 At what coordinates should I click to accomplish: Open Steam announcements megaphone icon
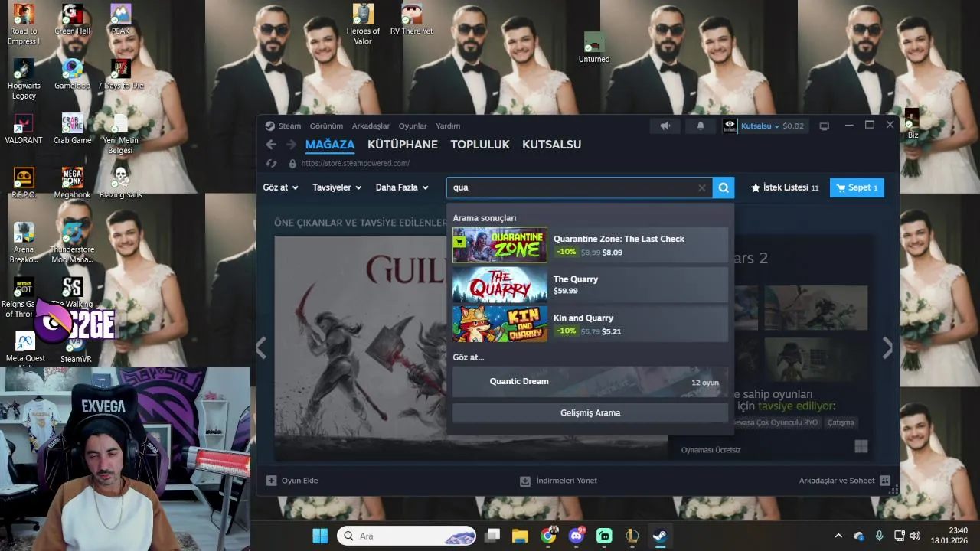click(x=665, y=126)
